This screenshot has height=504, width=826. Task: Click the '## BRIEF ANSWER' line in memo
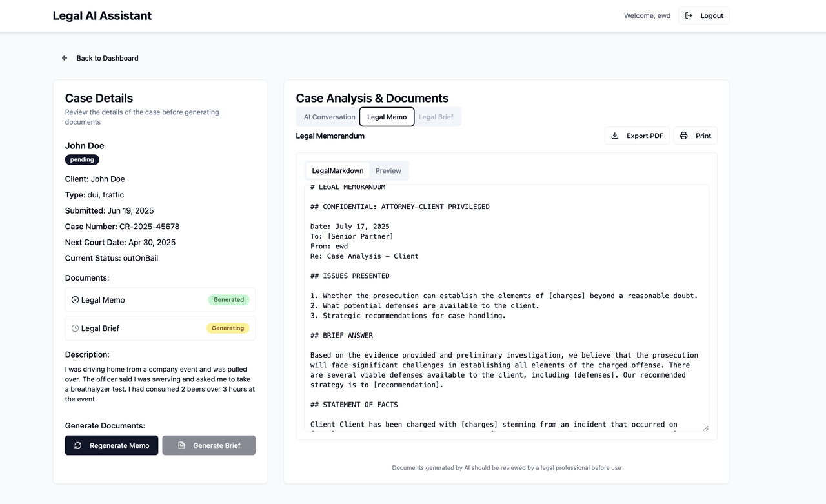coord(341,336)
